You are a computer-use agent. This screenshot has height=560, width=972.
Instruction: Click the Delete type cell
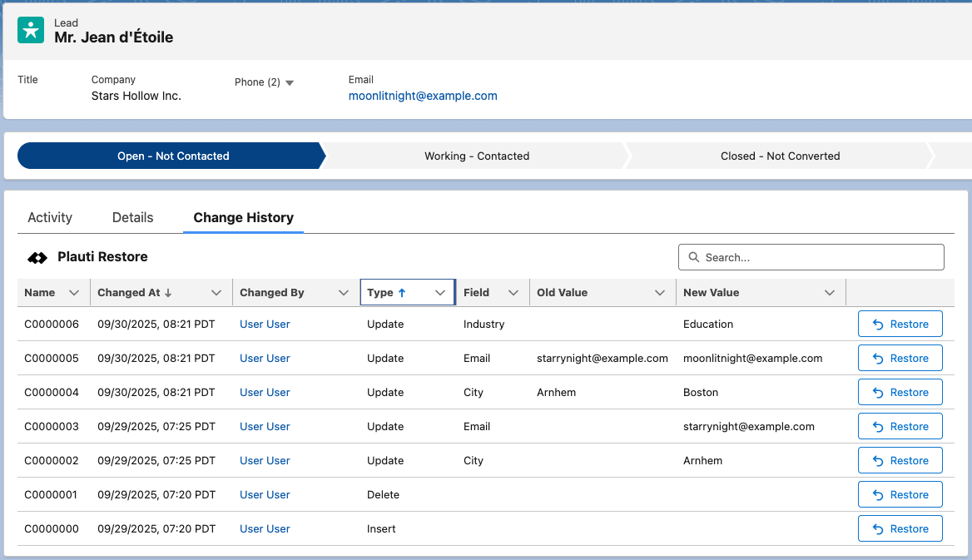pos(383,495)
